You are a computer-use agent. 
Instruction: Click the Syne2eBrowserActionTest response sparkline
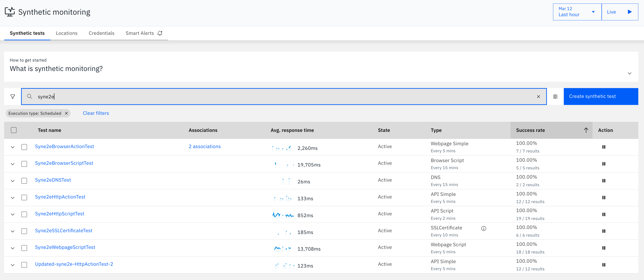[x=281, y=148]
